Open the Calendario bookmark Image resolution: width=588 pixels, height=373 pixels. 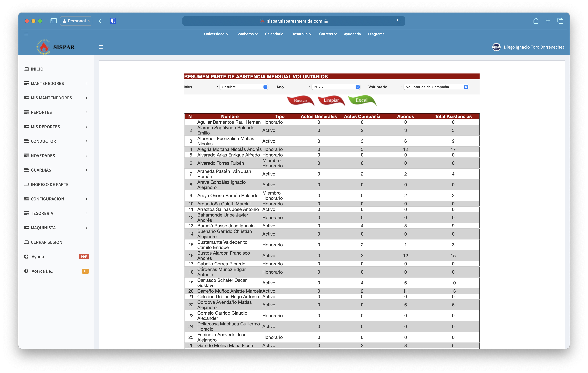274,34
